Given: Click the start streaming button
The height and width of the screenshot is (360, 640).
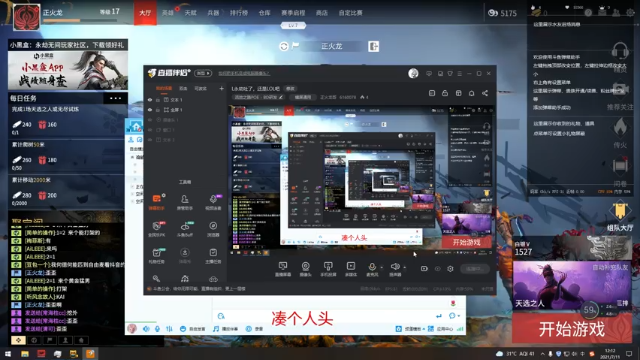Looking at the screenshot, I should [x=476, y=269].
